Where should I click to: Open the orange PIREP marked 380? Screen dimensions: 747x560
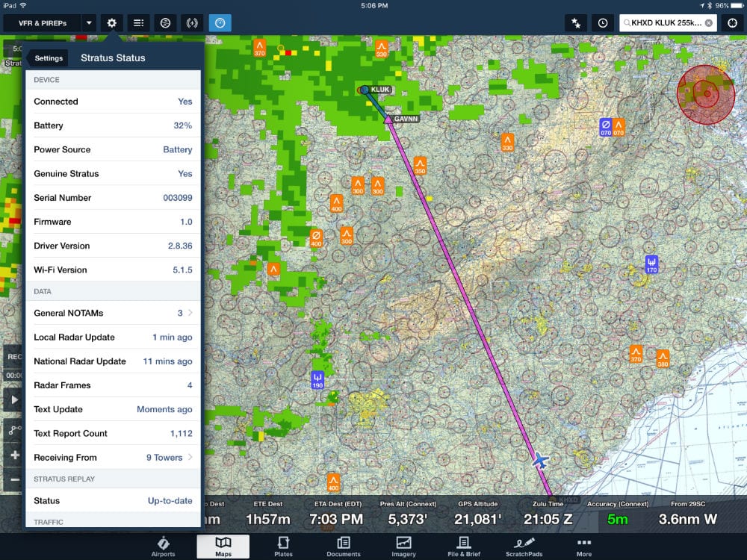[x=663, y=358]
